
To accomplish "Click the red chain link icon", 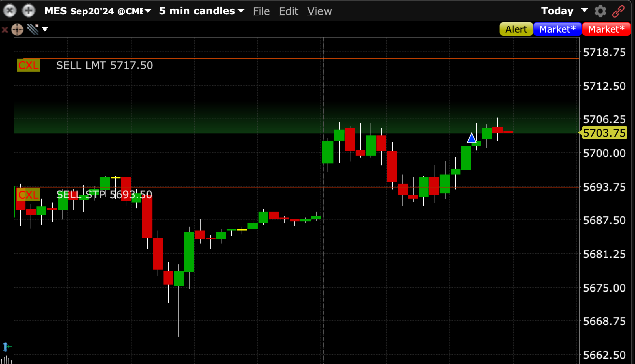I will click(x=618, y=11).
